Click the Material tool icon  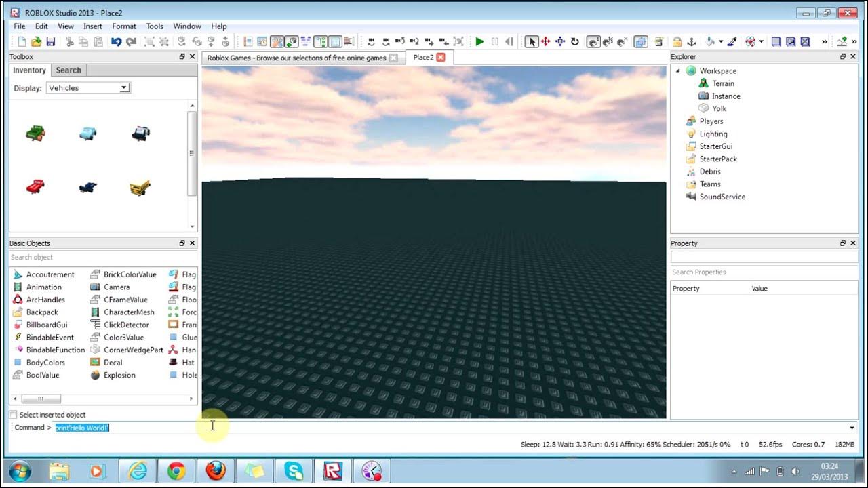tap(750, 41)
